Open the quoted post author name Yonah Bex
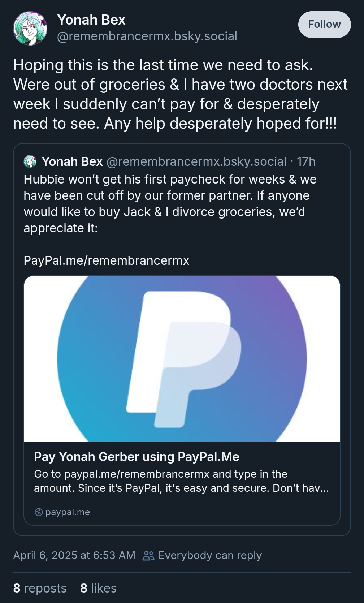The image size is (364, 603). [72, 161]
